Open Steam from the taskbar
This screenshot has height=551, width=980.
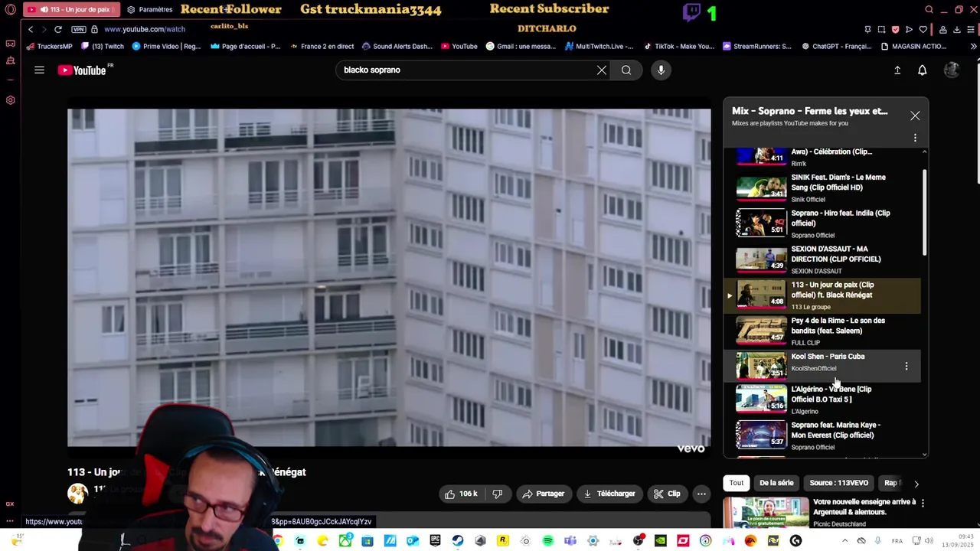457,541
